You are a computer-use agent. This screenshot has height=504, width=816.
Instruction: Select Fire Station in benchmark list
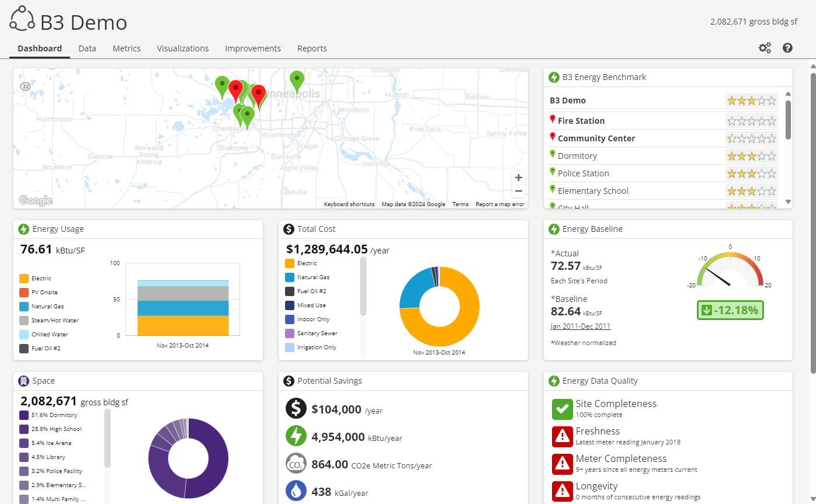581,121
